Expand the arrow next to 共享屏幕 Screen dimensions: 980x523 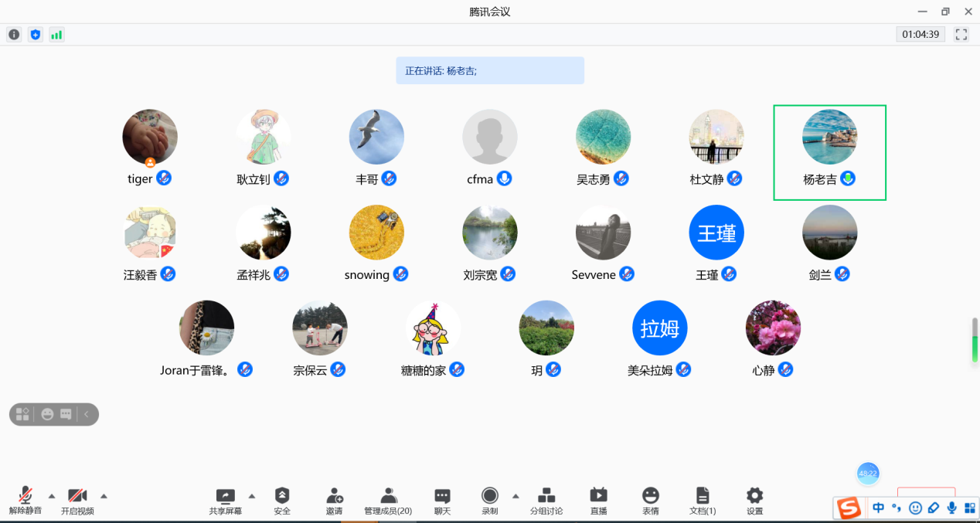(251, 496)
